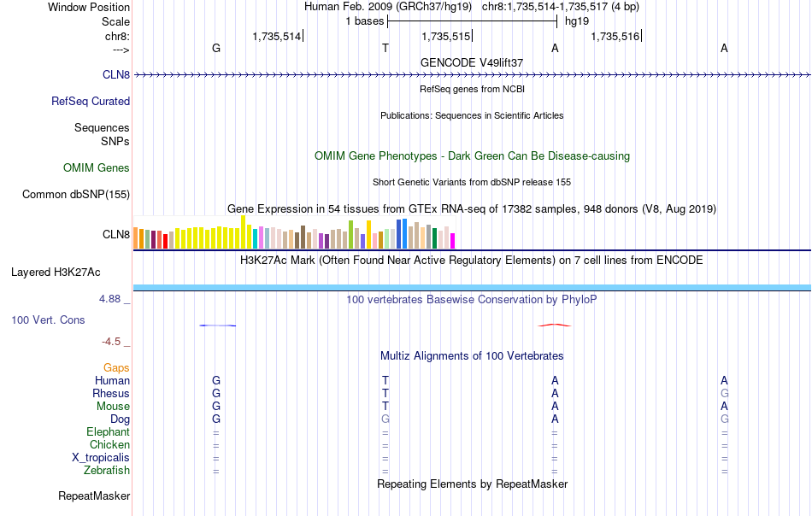
Task: Click the 'Window Position' label
Action: (x=89, y=7)
